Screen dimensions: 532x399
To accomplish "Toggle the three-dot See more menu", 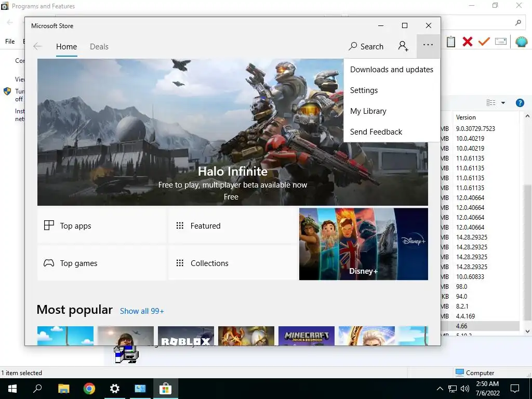I will pos(428,46).
